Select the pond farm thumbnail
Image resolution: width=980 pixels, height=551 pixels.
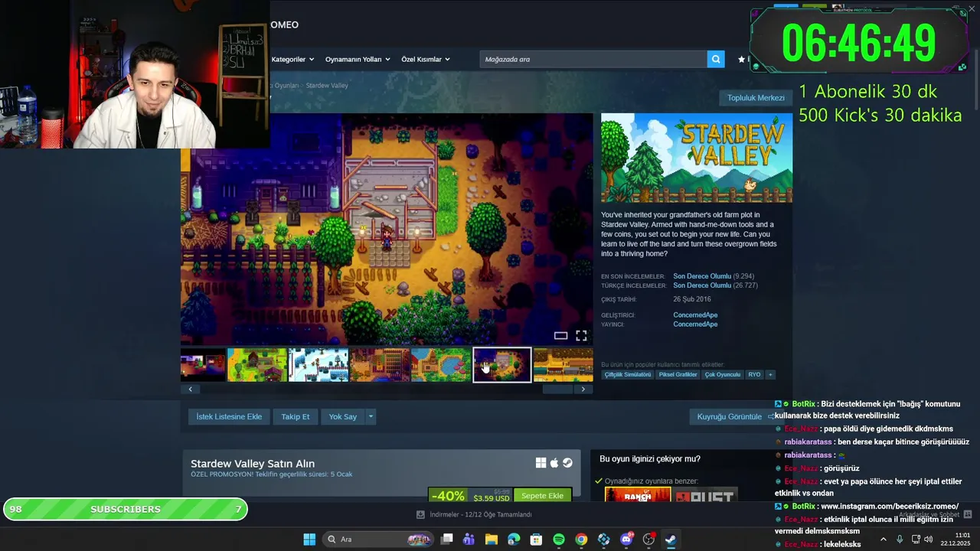coord(441,365)
